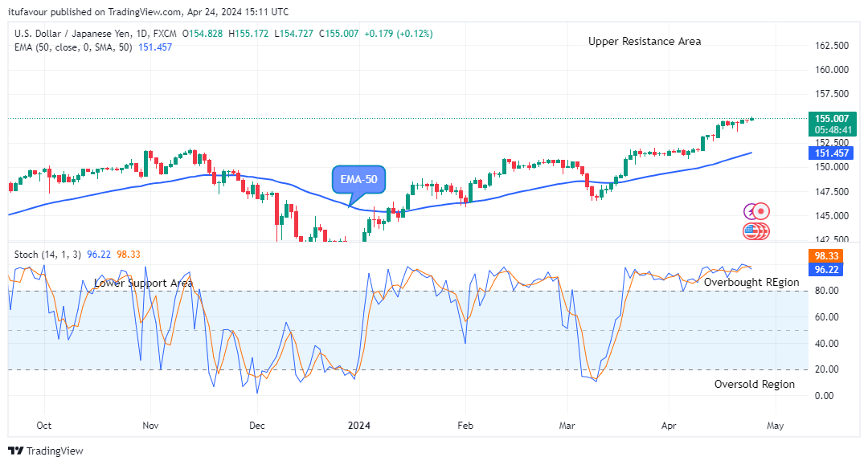868x465 pixels.
Task: Click the Lower Support Area annotation
Action: (x=143, y=283)
